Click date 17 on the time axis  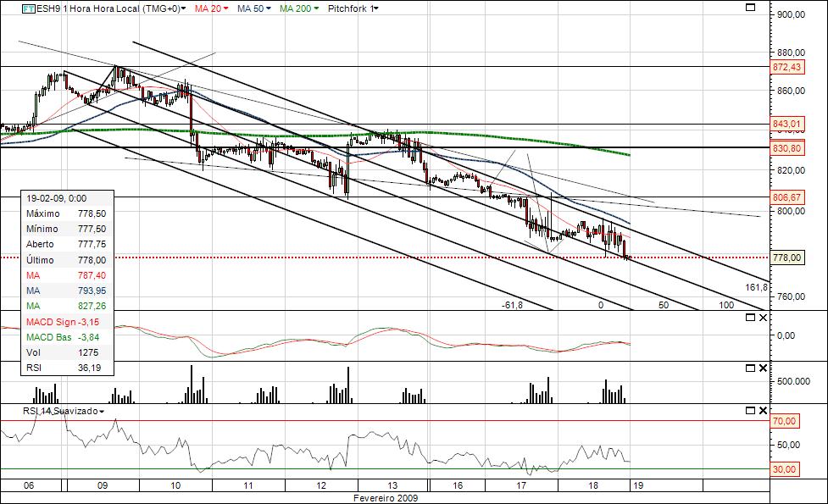tap(521, 485)
